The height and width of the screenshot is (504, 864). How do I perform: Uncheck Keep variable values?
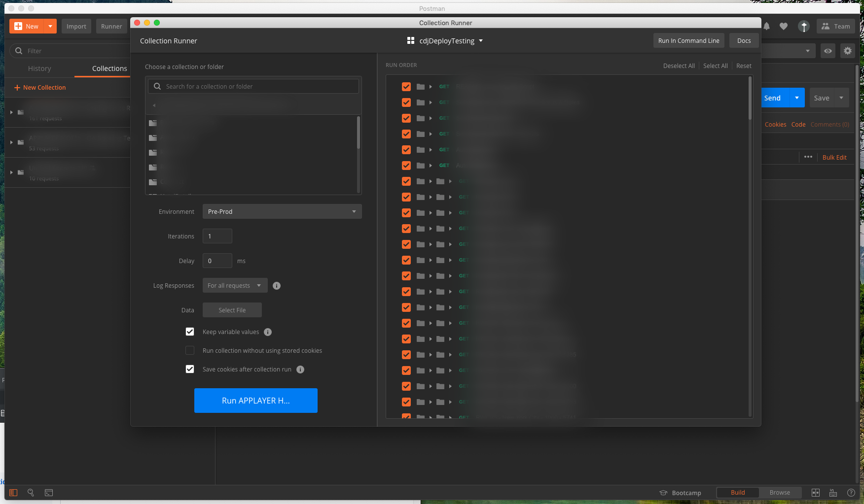tap(190, 332)
